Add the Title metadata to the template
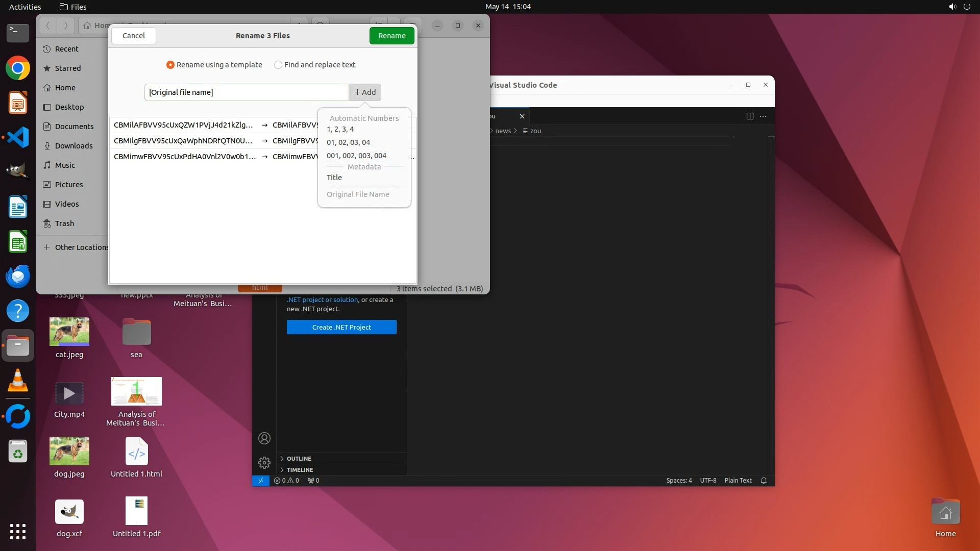 [334, 178]
